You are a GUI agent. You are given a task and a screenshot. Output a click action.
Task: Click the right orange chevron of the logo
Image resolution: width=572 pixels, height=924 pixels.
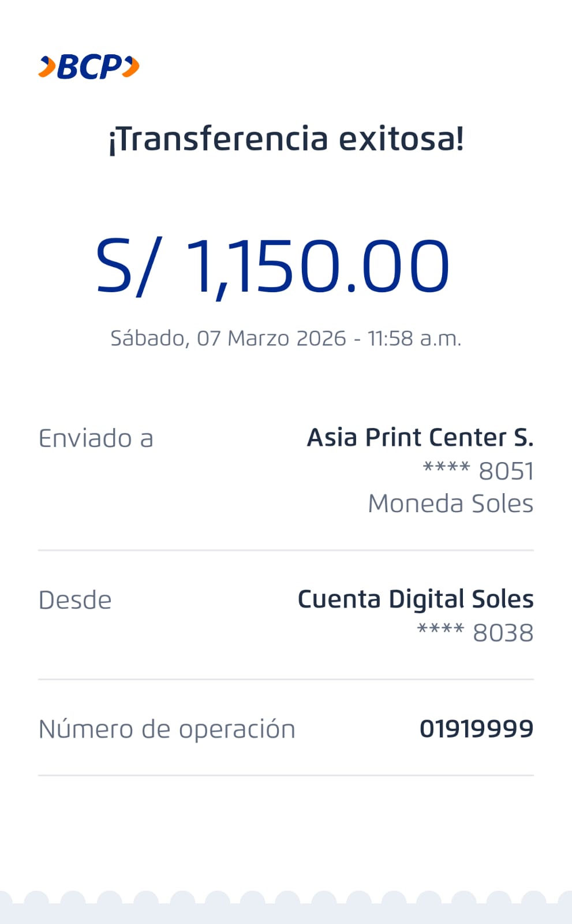coord(131,66)
